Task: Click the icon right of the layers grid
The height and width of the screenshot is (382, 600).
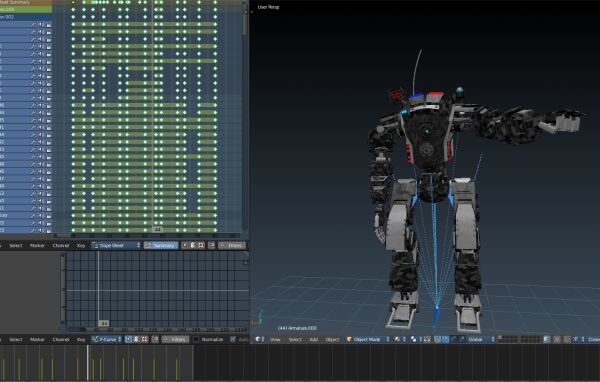Action: [547, 340]
